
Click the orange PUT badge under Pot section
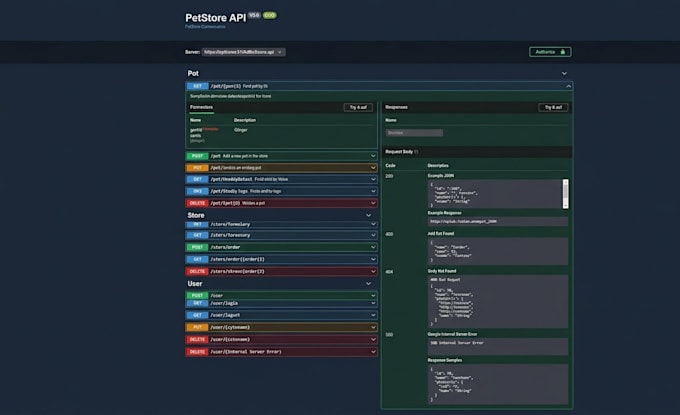click(x=197, y=168)
